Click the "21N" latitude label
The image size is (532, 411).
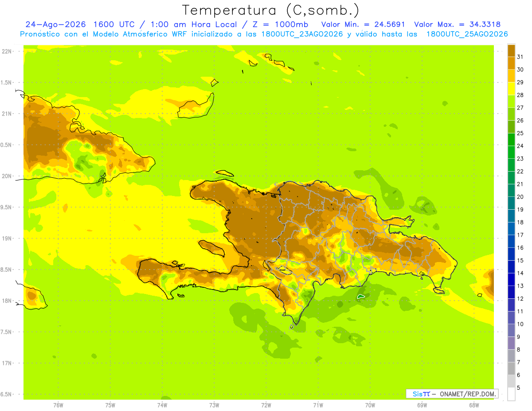6,114
